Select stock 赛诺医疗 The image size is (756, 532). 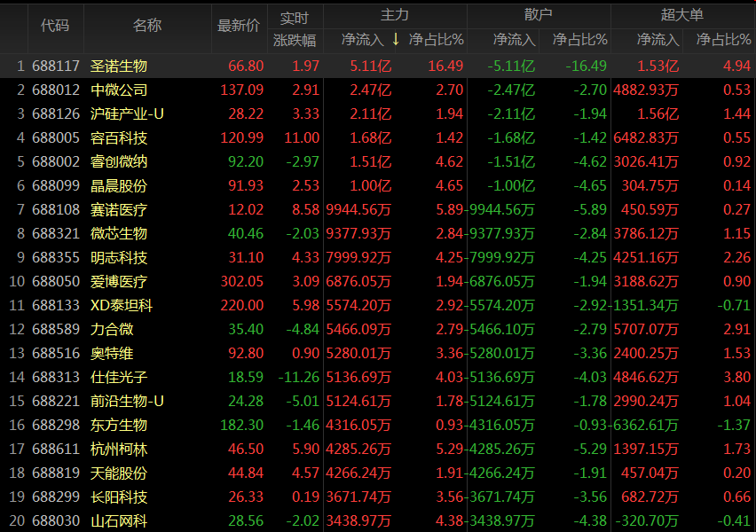(x=119, y=209)
